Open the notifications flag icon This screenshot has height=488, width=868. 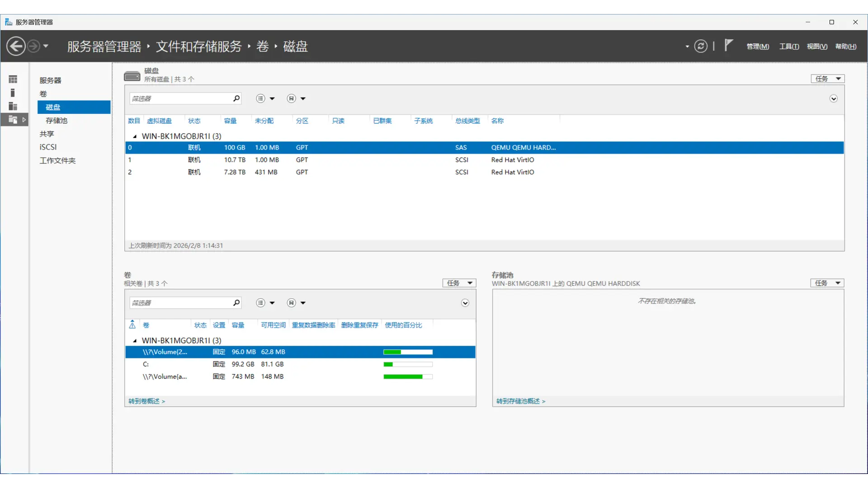[728, 45]
